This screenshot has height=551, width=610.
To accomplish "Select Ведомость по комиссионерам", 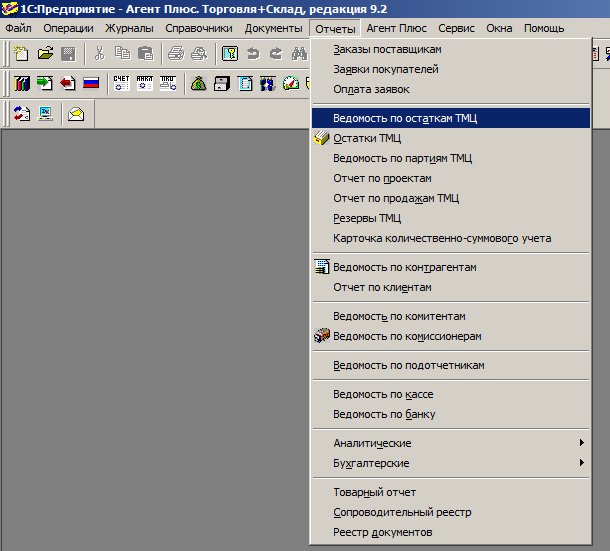I will [x=451, y=336].
